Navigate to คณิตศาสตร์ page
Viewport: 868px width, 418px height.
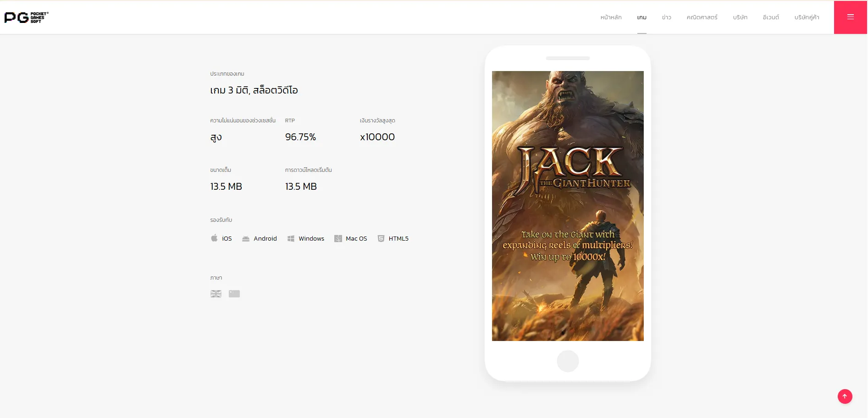coord(702,17)
